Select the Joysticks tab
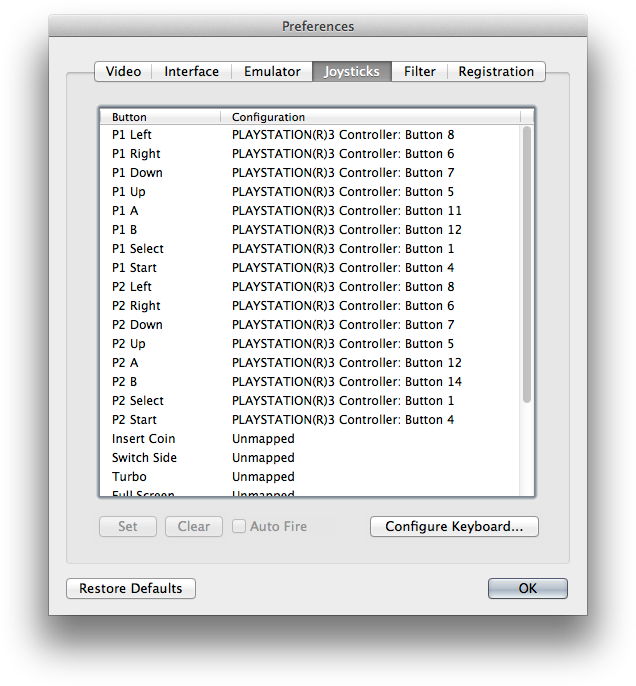The height and width of the screenshot is (686, 636). click(x=352, y=71)
